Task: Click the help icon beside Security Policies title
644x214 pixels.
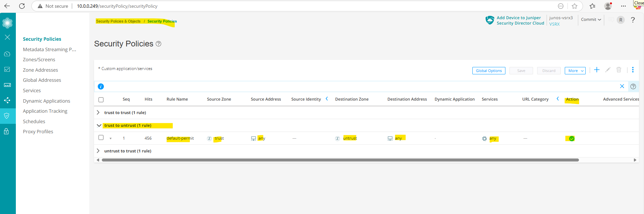Action: 158,44
